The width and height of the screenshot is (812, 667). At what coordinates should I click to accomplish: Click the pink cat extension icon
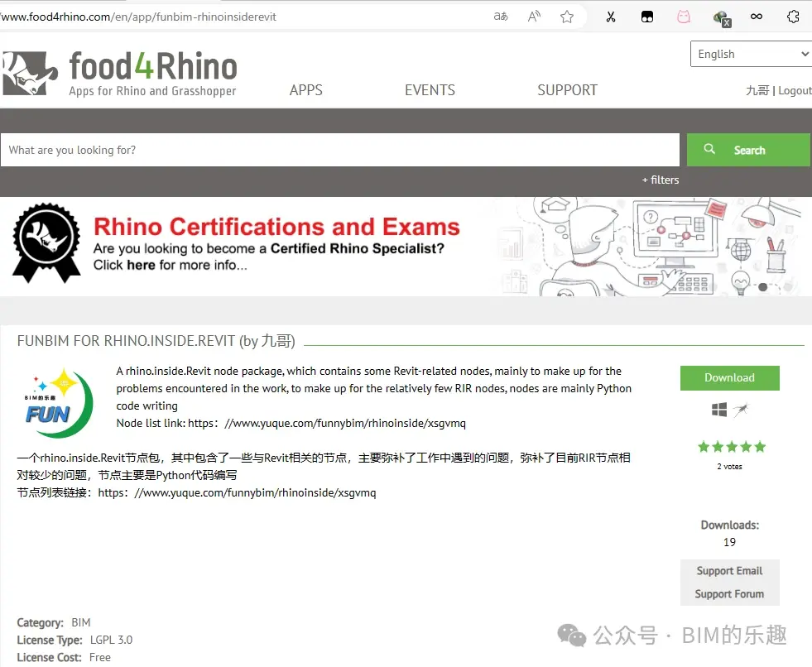pos(684,16)
